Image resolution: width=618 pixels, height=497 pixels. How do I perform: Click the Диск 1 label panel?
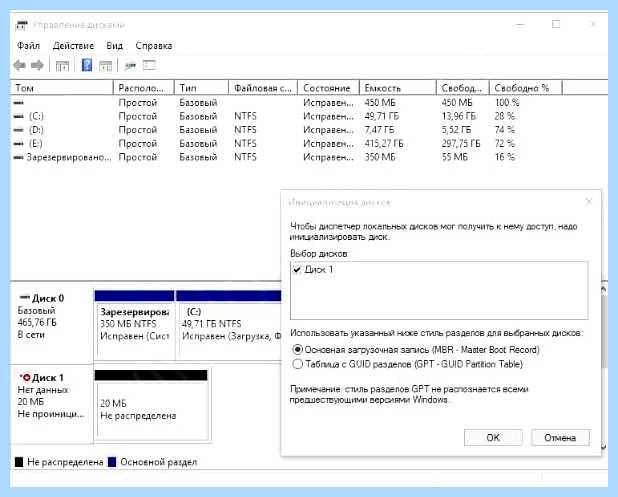pos(51,404)
